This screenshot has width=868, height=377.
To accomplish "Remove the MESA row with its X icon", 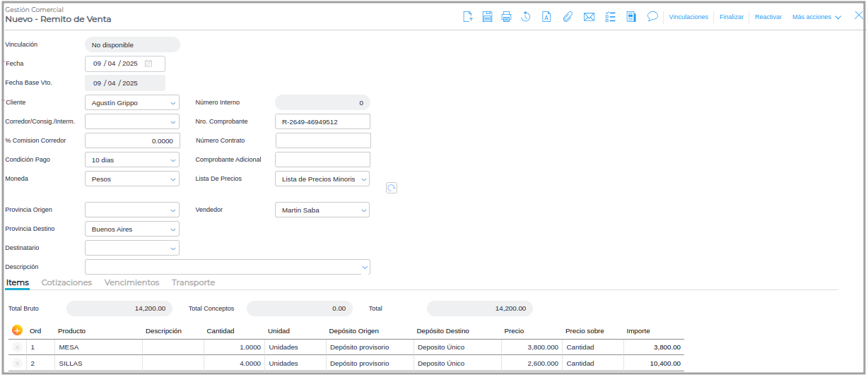I will click(17, 347).
